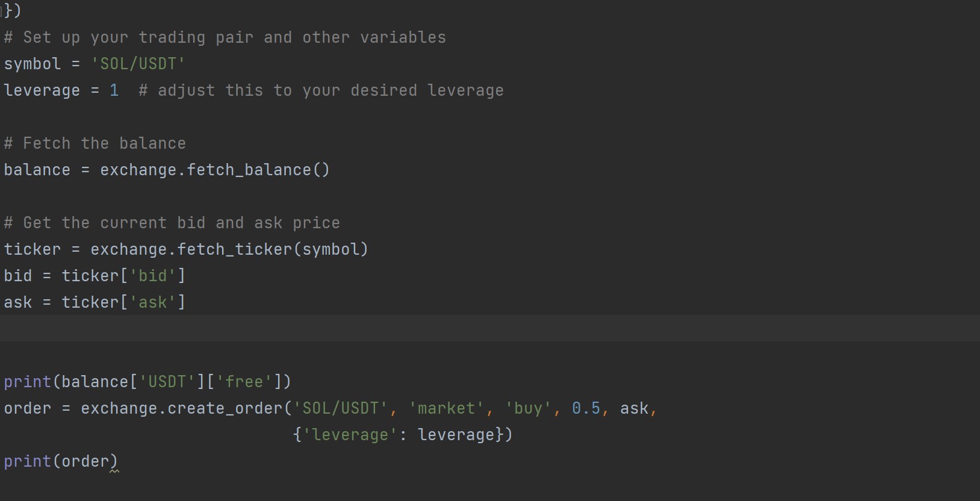The height and width of the screenshot is (501, 980).
Task: Click the 'bid' variable at line start
Action: click(x=18, y=276)
